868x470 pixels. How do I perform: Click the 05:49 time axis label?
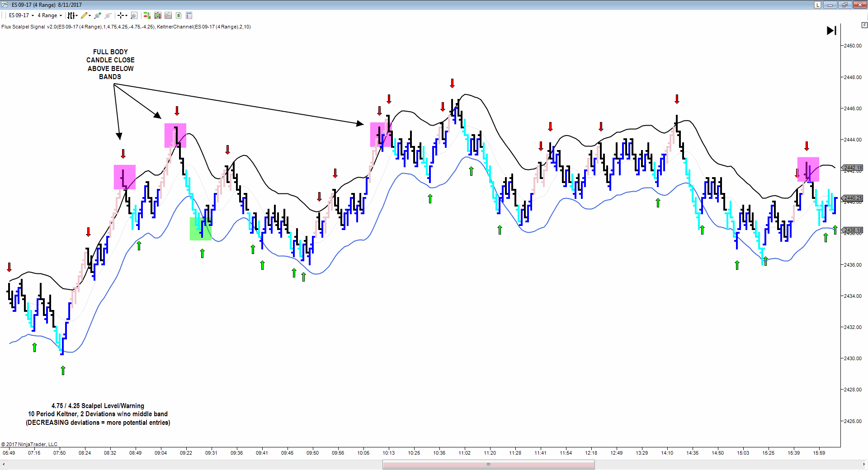point(9,453)
